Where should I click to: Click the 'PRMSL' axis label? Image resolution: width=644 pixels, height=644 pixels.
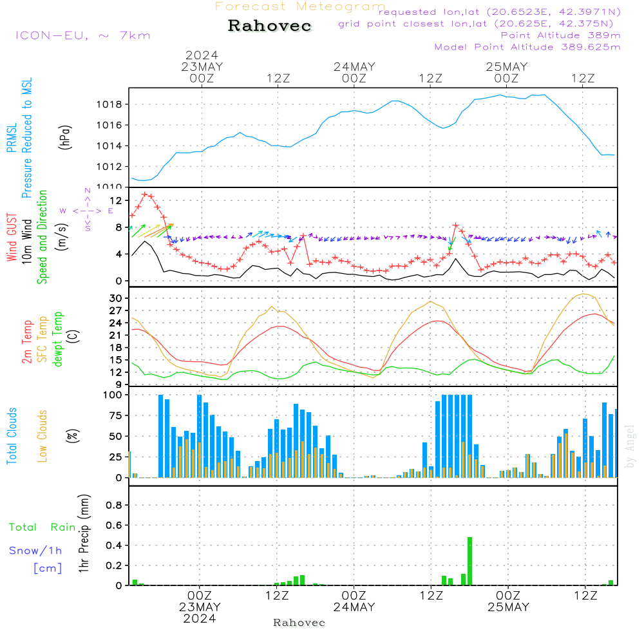click(x=12, y=138)
